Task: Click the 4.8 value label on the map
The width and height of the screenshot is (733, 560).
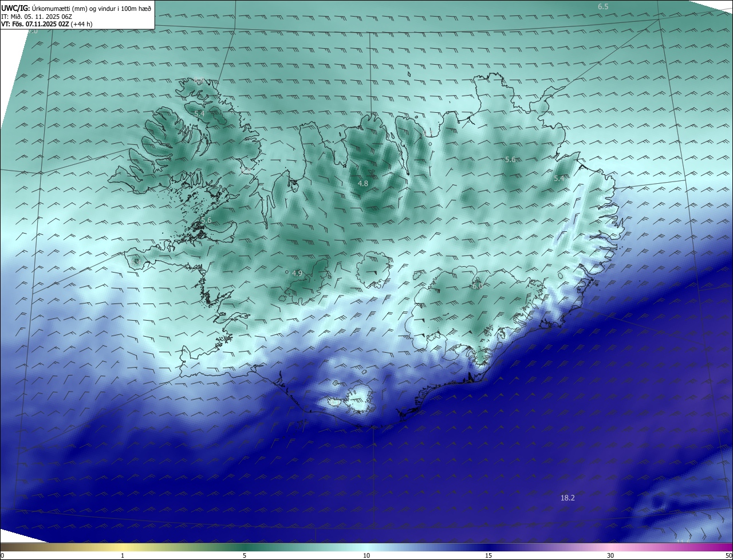Action: tap(363, 183)
